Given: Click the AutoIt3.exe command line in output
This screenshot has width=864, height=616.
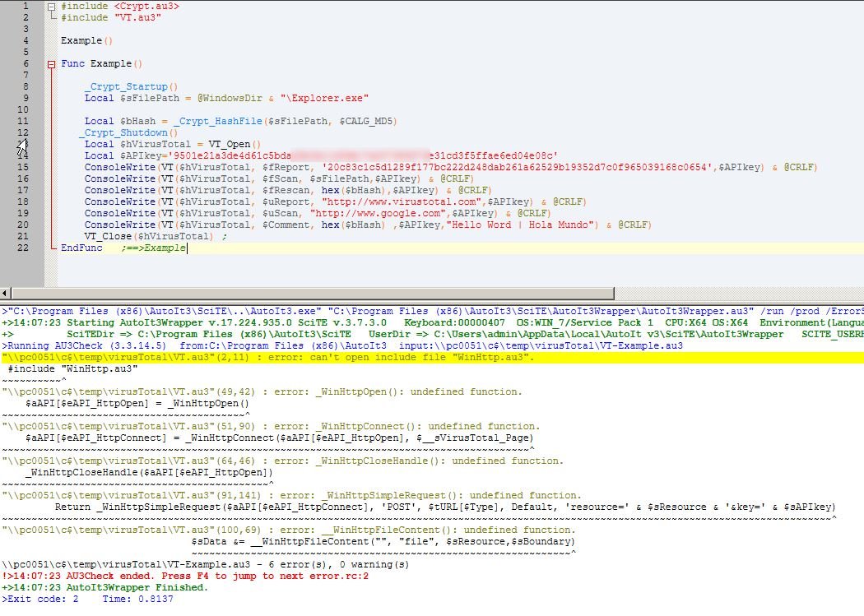Looking at the screenshot, I should click(x=432, y=311).
